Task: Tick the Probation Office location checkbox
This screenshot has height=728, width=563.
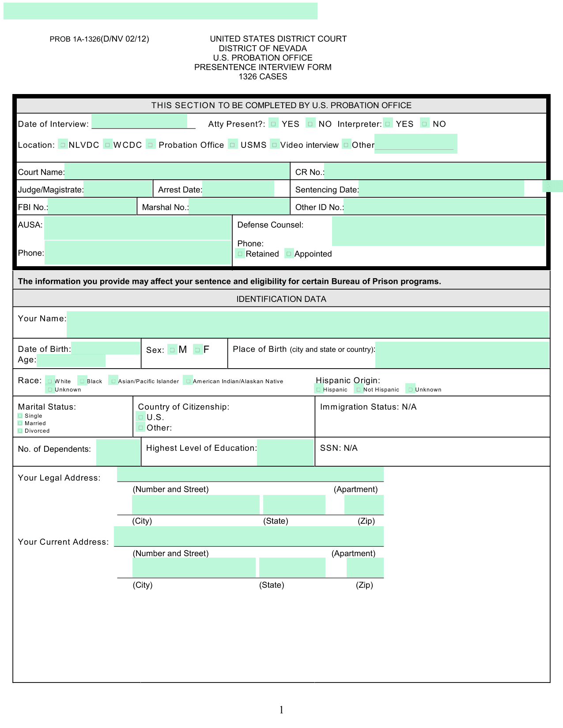Action: pos(151,145)
